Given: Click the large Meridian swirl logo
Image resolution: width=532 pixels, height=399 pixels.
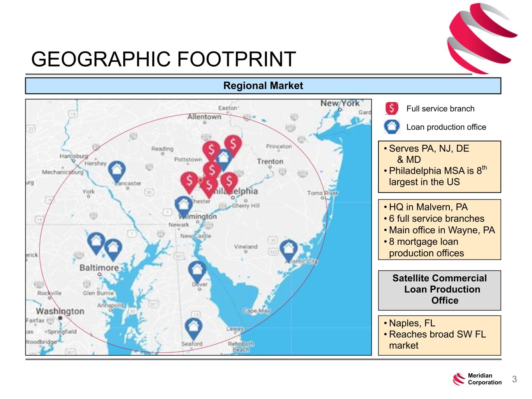Looking at the screenshot, I should point(482,38).
